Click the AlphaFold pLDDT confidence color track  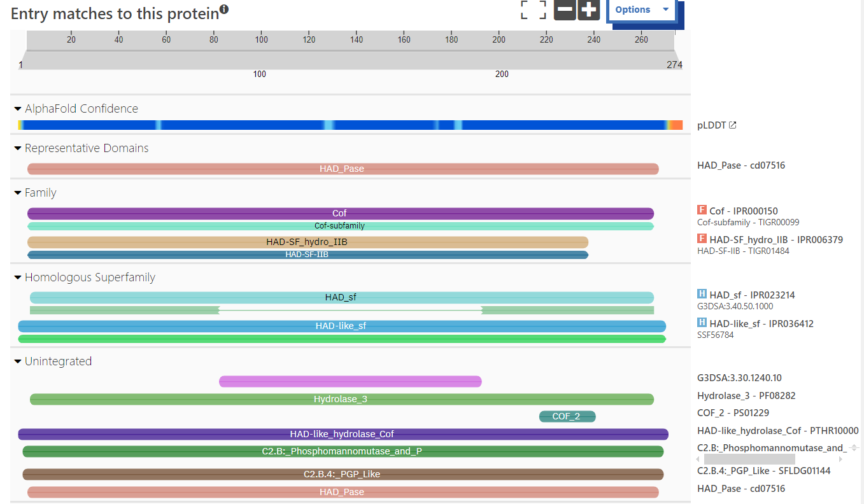click(350, 125)
